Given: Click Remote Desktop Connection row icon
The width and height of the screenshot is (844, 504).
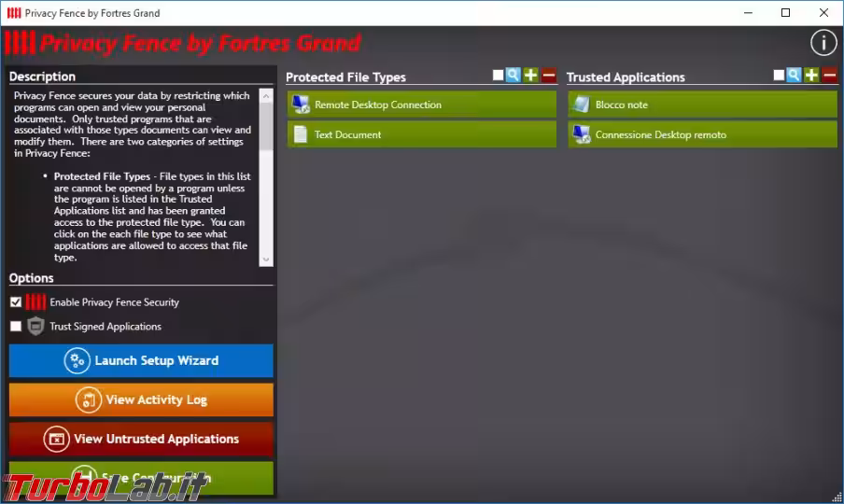Looking at the screenshot, I should 301,105.
